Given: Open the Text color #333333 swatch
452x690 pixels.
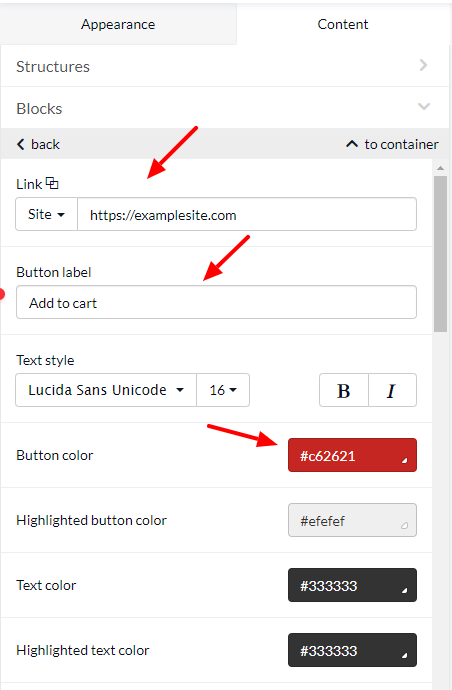Looking at the screenshot, I should point(353,585).
